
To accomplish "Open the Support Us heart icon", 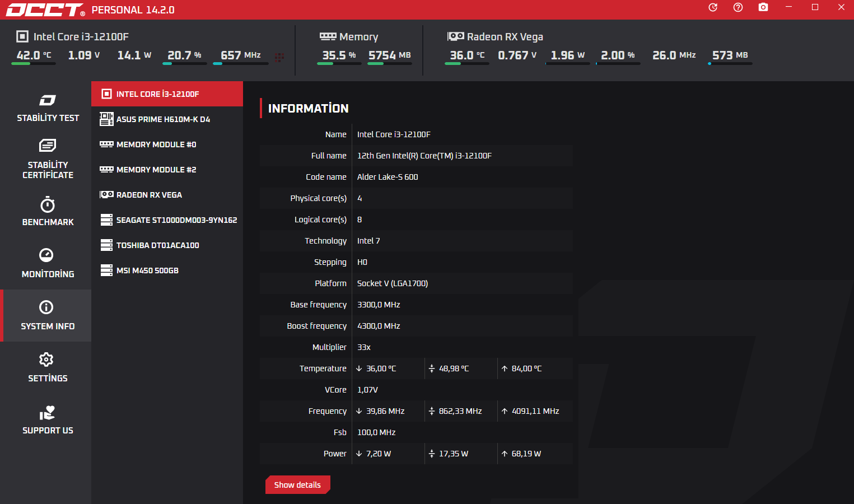I will [x=48, y=413].
